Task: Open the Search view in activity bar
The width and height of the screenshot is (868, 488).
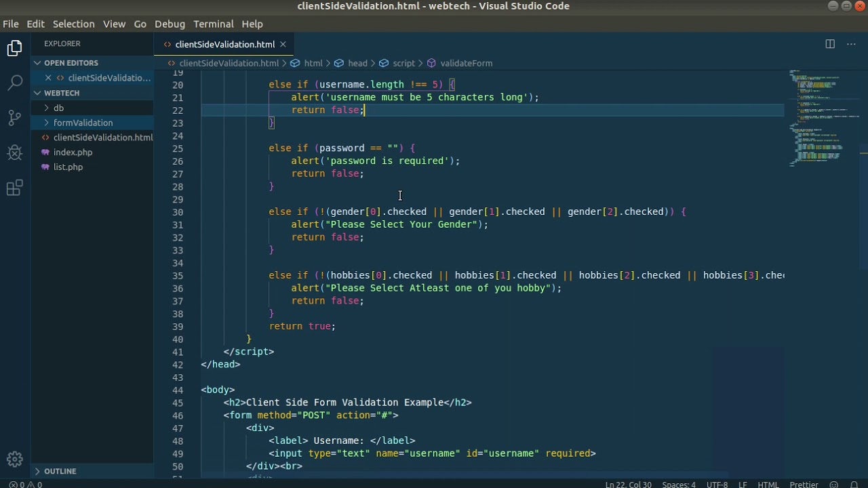Action: tap(15, 83)
